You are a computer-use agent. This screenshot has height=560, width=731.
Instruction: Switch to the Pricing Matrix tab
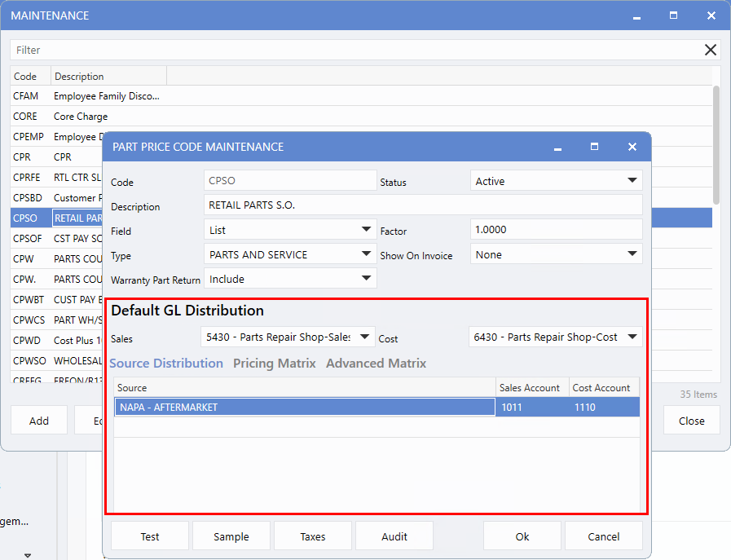[274, 364]
